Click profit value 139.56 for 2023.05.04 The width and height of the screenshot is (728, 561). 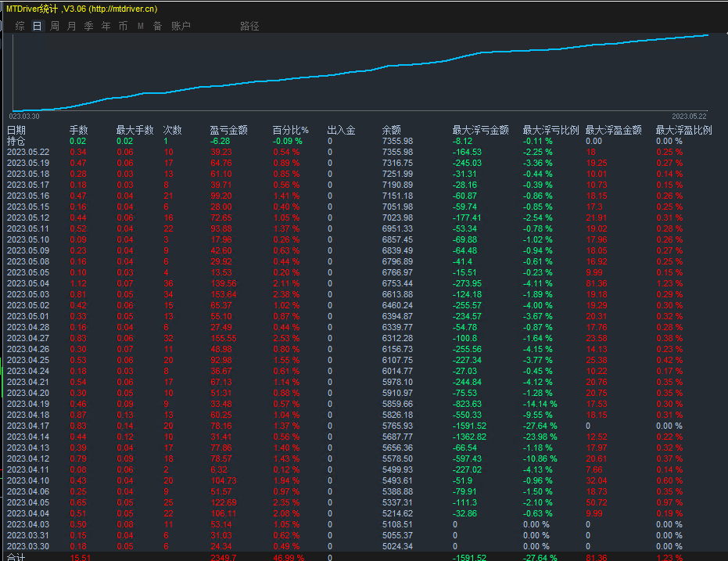[224, 283]
